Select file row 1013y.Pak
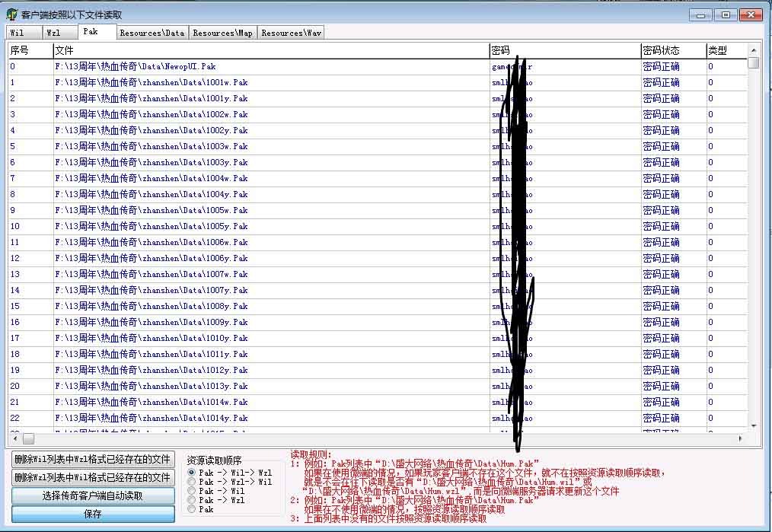 378,387
